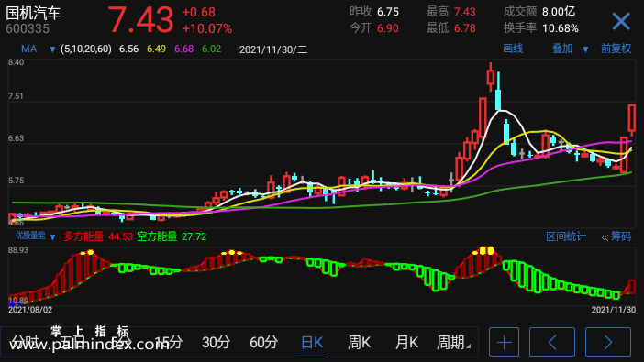Select the 日K daily chart tab

click(312, 342)
